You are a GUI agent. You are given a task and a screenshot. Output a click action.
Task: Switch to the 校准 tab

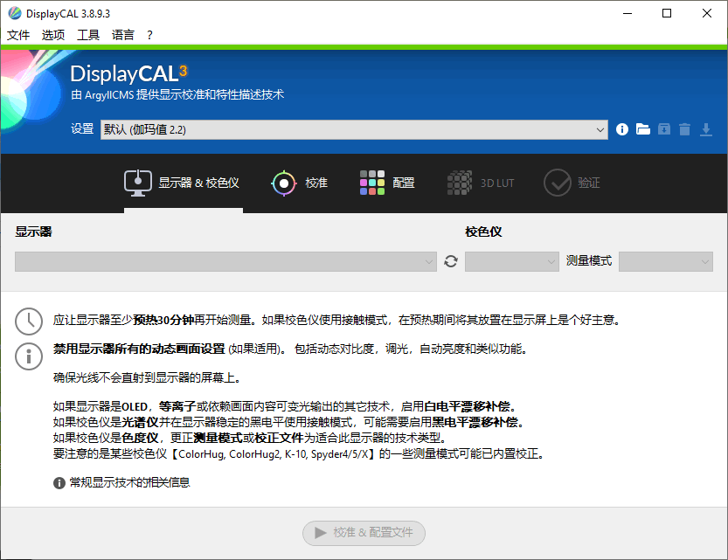[x=300, y=183]
